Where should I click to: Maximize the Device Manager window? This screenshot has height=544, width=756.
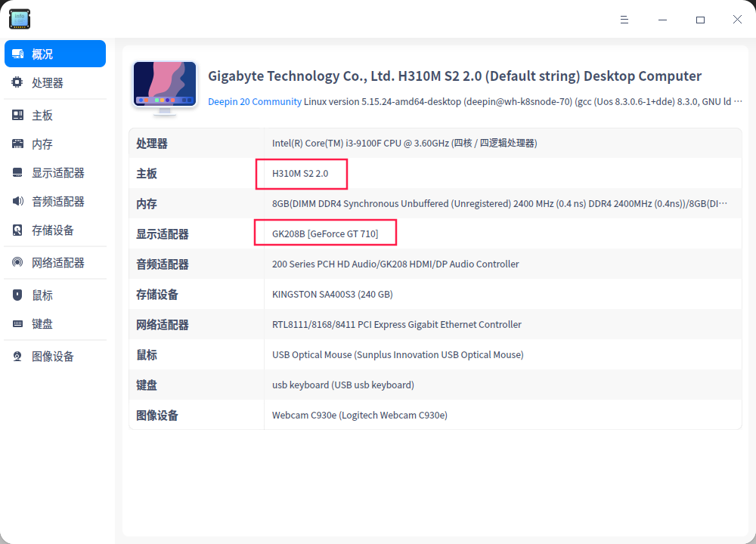[700, 20]
